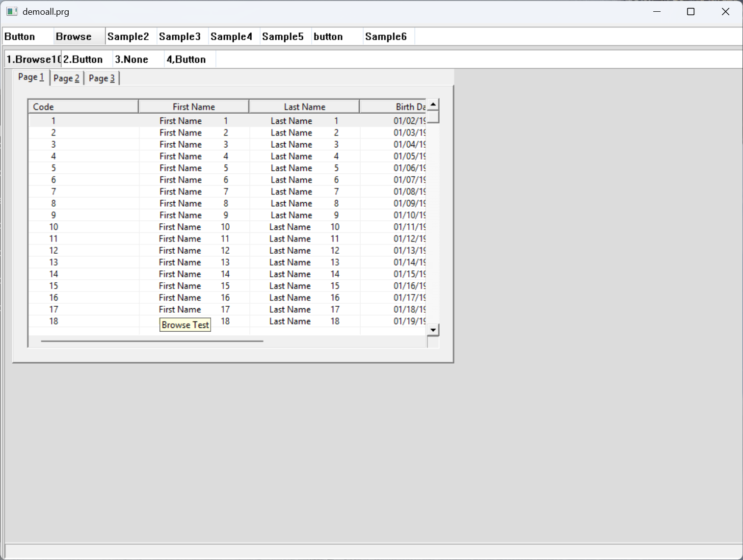This screenshot has height=560, width=743.
Task: Click the horizontal scrollbar of the grid
Action: click(x=152, y=341)
